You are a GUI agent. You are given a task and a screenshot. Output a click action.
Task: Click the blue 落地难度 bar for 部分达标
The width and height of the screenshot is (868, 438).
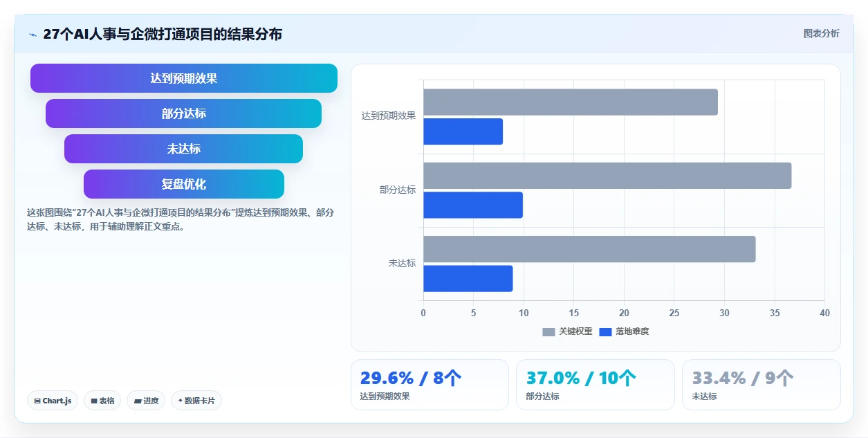point(473,205)
